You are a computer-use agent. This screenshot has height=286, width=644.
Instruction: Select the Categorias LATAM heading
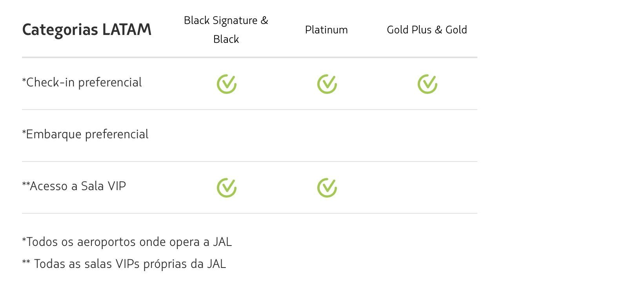point(87,30)
